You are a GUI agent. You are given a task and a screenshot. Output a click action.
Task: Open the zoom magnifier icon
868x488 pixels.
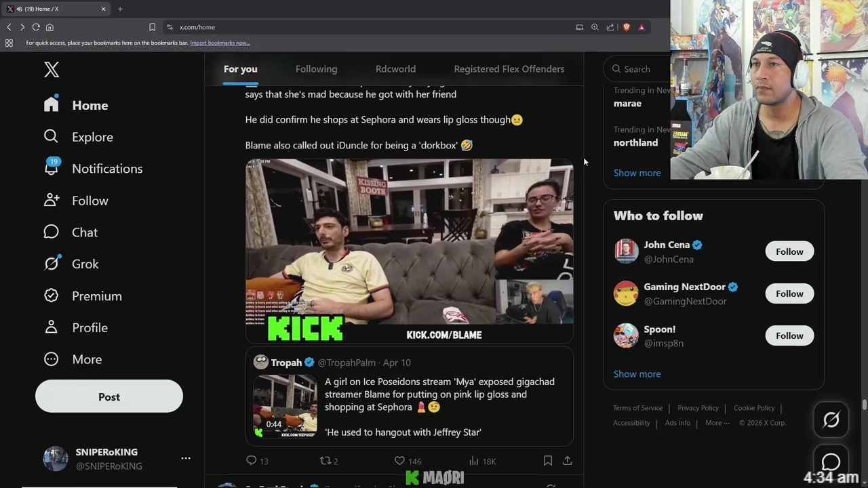595,27
